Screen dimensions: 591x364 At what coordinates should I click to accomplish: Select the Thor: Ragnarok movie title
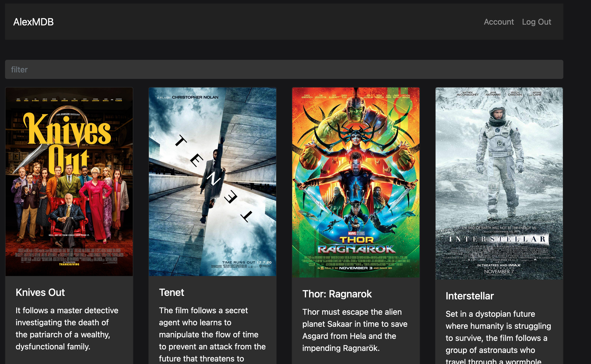tap(337, 294)
